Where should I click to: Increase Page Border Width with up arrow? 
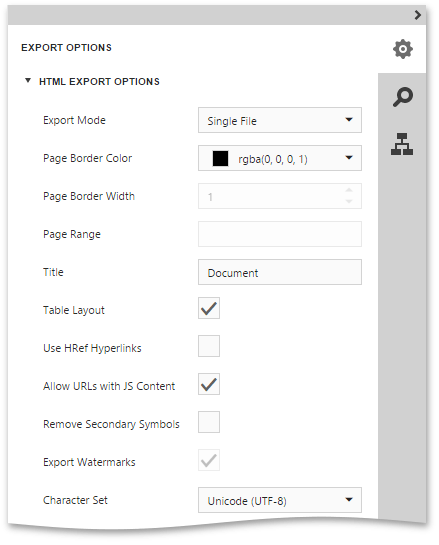(349, 190)
